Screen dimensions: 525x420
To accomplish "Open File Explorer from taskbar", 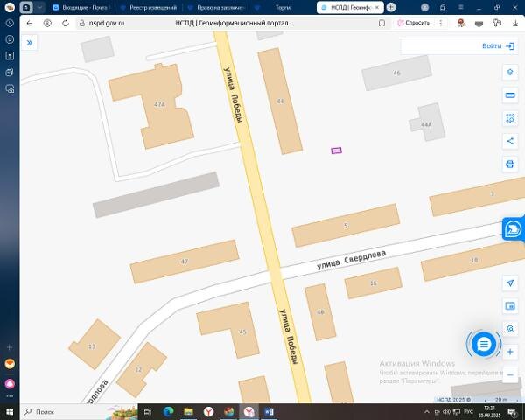I will [188, 411].
